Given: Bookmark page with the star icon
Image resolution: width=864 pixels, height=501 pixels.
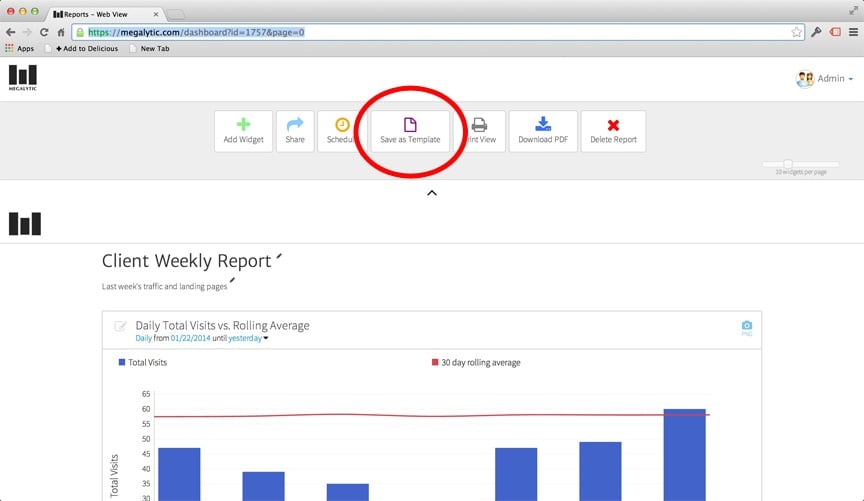Looking at the screenshot, I should click(x=797, y=32).
